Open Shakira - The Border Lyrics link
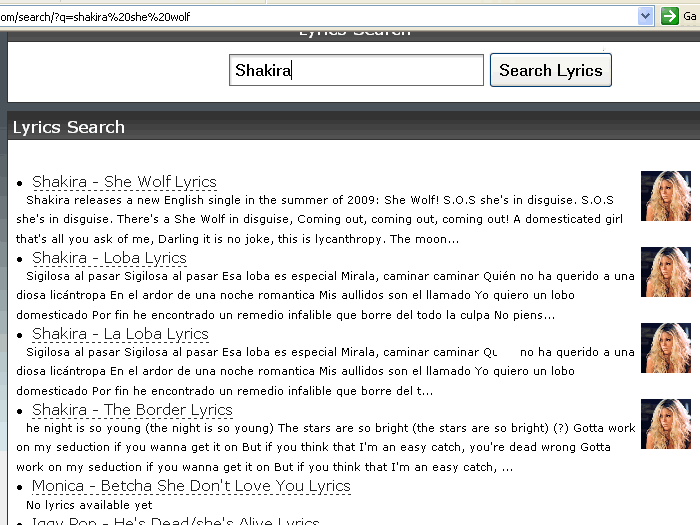 pos(132,409)
